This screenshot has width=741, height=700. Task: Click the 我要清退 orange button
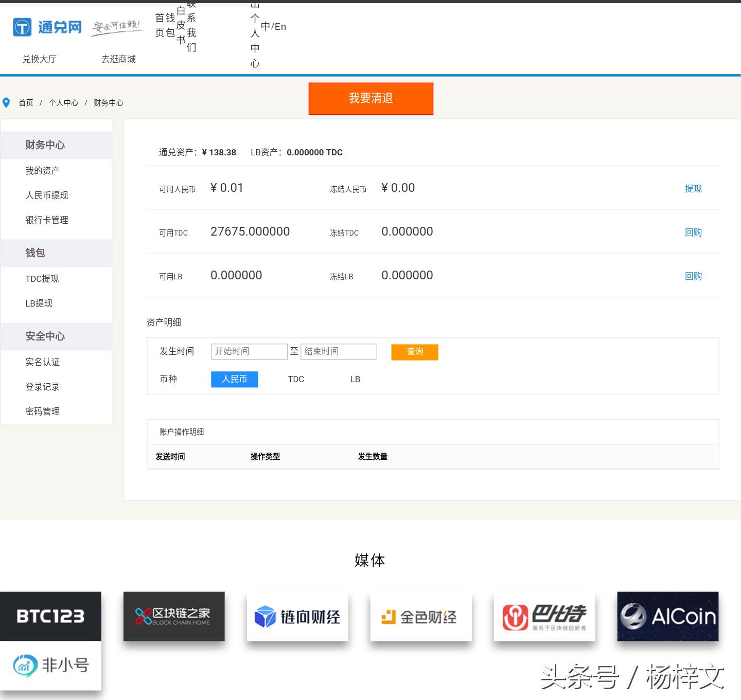click(x=370, y=98)
